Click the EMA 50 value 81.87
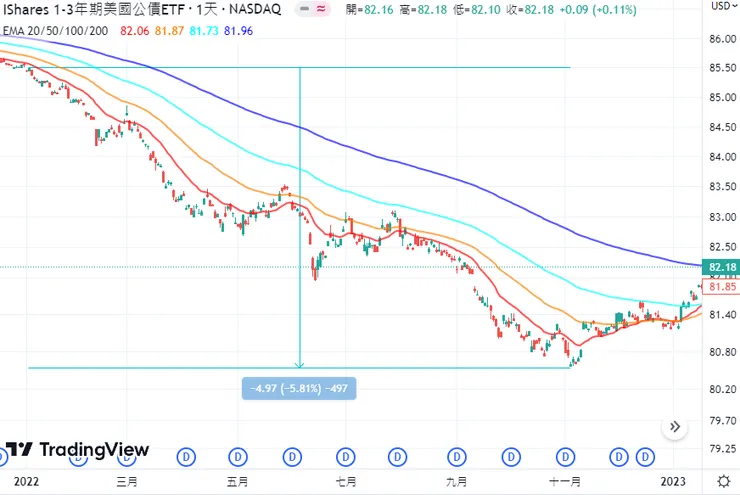Screen dimensions: 740x495 [169, 31]
